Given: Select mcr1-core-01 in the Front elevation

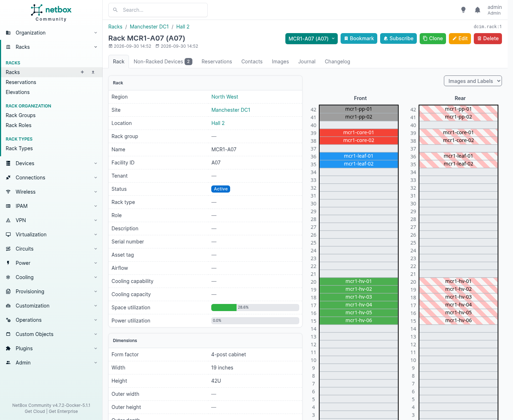Looking at the screenshot, I should (359, 132).
